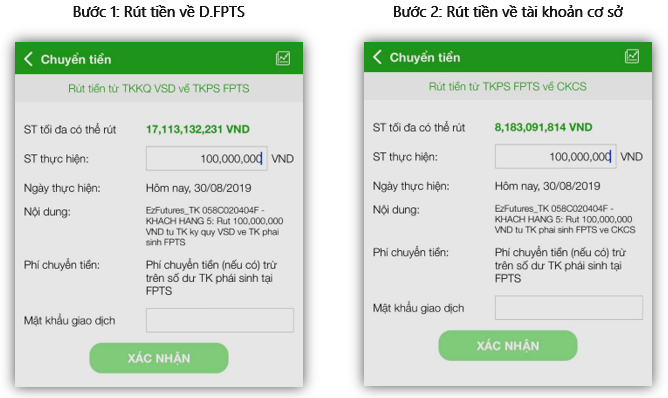
Task: Focus ST thực hiện amount field, right panel
Action: pos(556,156)
